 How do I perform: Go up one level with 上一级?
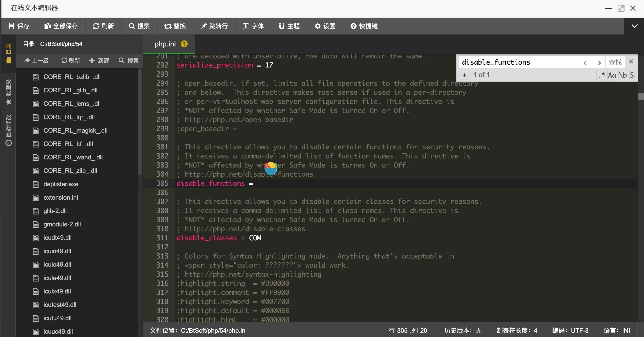(x=36, y=61)
